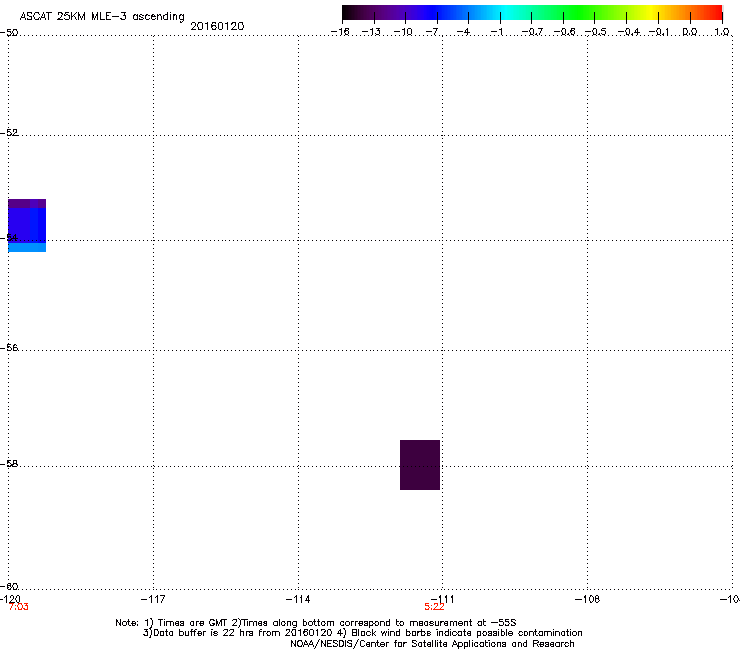
Task: Click the "-58" latitude axis label
Action: click(9, 464)
